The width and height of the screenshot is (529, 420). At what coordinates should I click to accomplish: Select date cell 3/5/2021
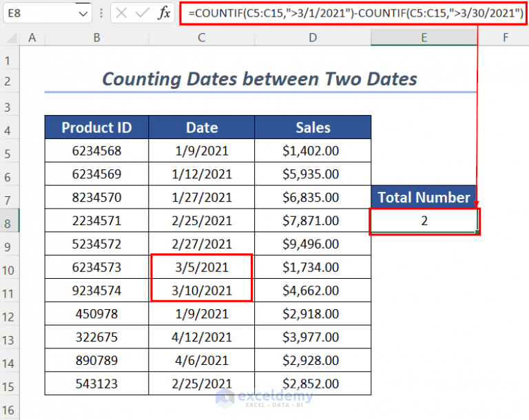201,267
